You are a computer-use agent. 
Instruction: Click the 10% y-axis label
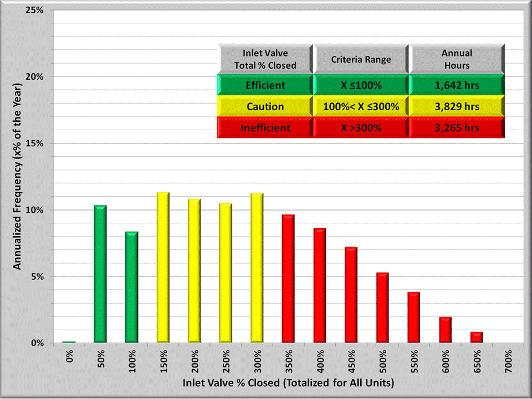point(34,209)
